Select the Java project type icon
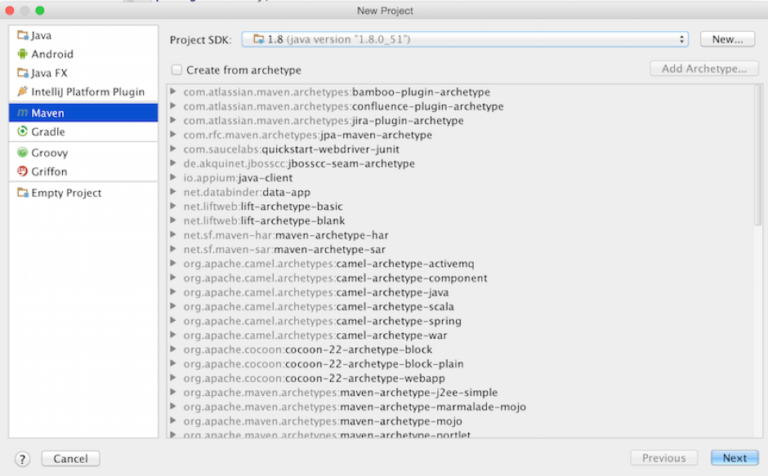Screen dimensions: 768x476 22,35
